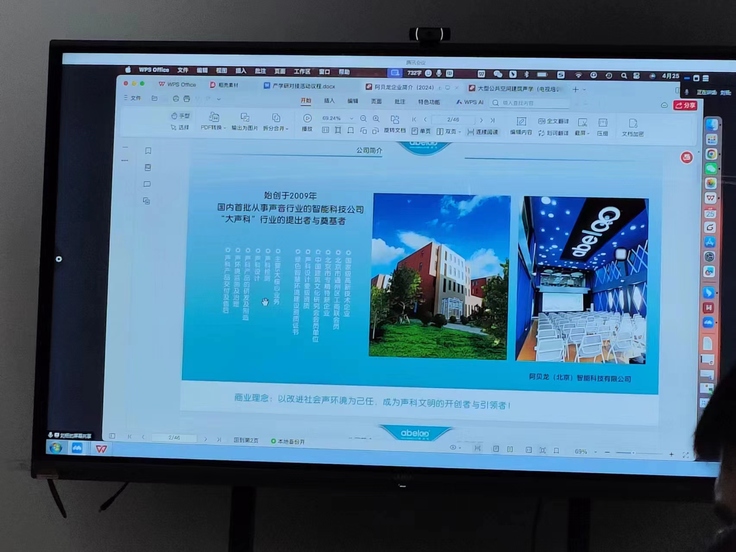Open the WPS icon in the taskbar

[103, 448]
